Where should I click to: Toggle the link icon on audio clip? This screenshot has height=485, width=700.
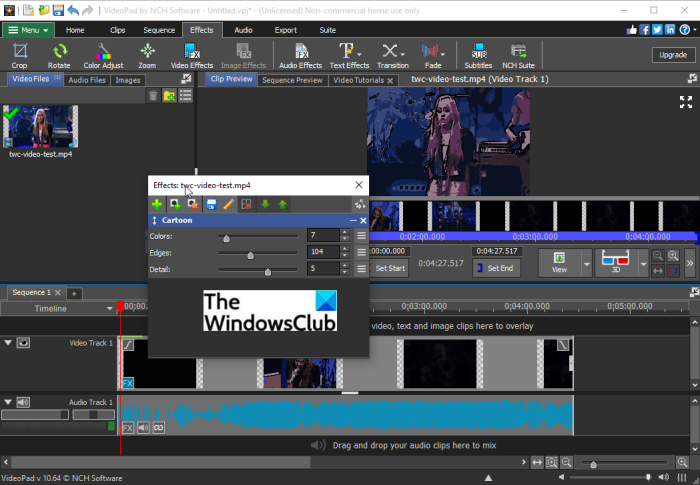pos(158,427)
